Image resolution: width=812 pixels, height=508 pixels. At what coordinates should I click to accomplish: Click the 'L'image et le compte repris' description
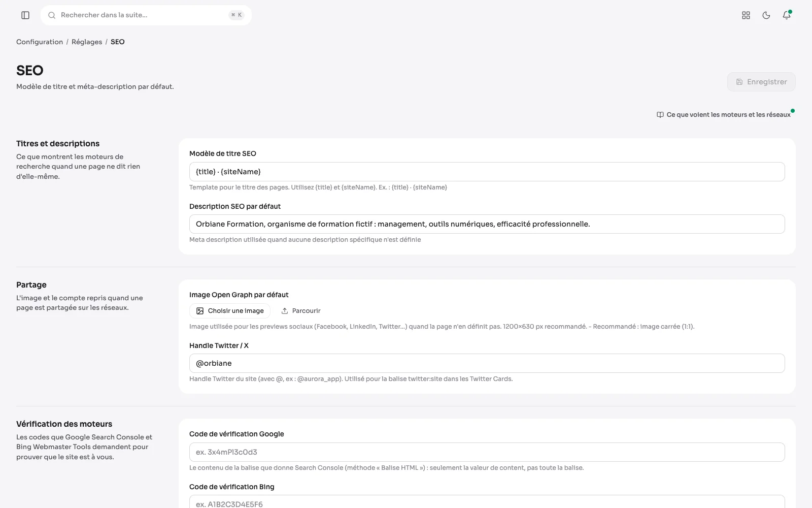click(80, 303)
